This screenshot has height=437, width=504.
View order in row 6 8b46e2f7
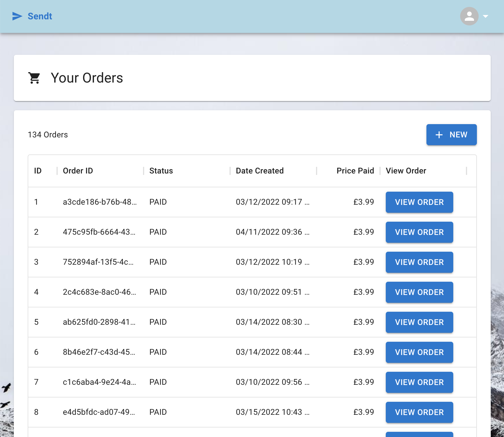tap(419, 352)
